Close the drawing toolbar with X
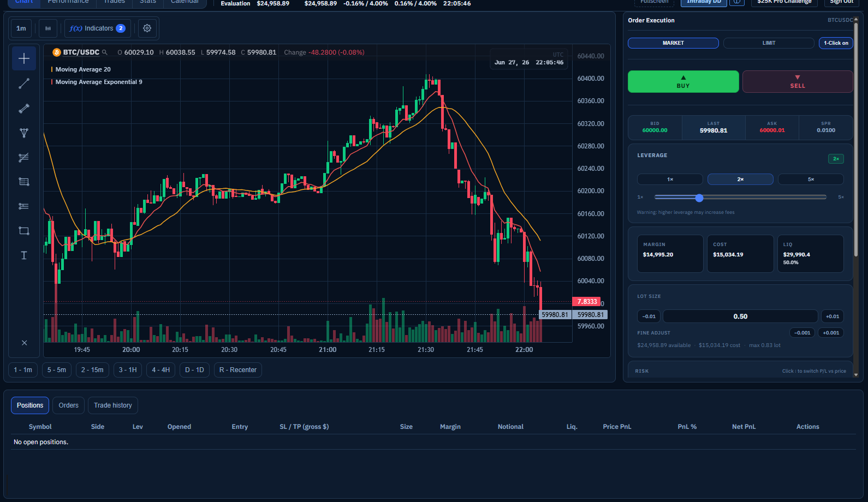868x502 pixels. pyautogui.click(x=24, y=343)
